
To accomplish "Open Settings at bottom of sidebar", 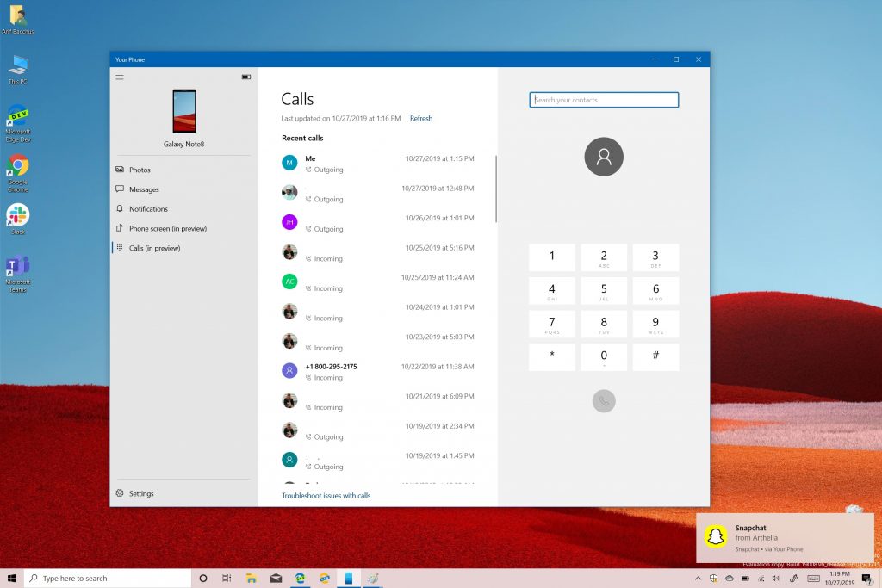I will point(141,493).
